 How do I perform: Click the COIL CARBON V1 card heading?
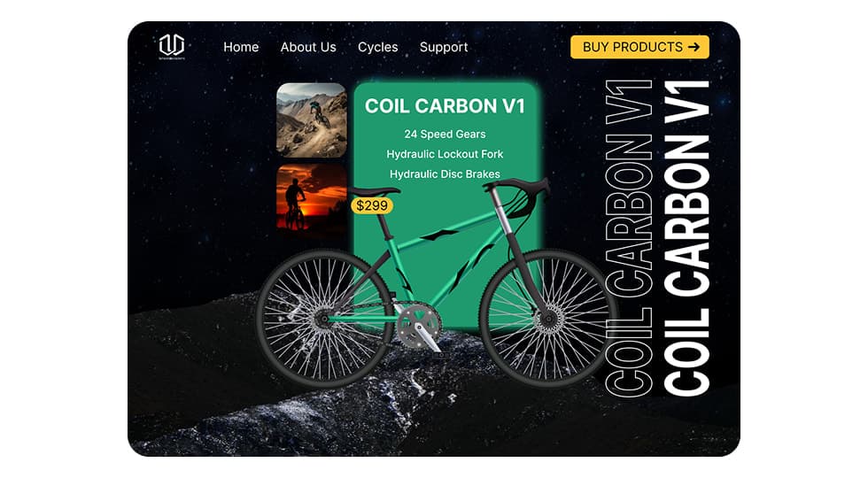click(445, 106)
